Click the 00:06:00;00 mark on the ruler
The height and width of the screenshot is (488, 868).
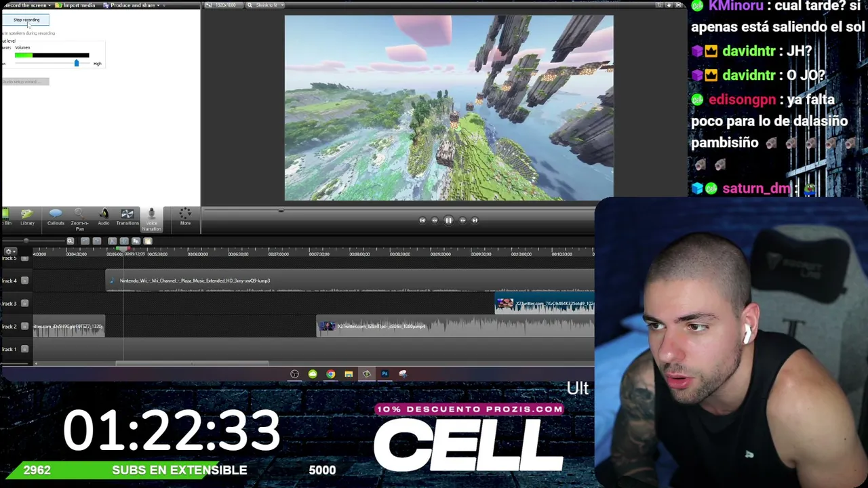click(198, 253)
